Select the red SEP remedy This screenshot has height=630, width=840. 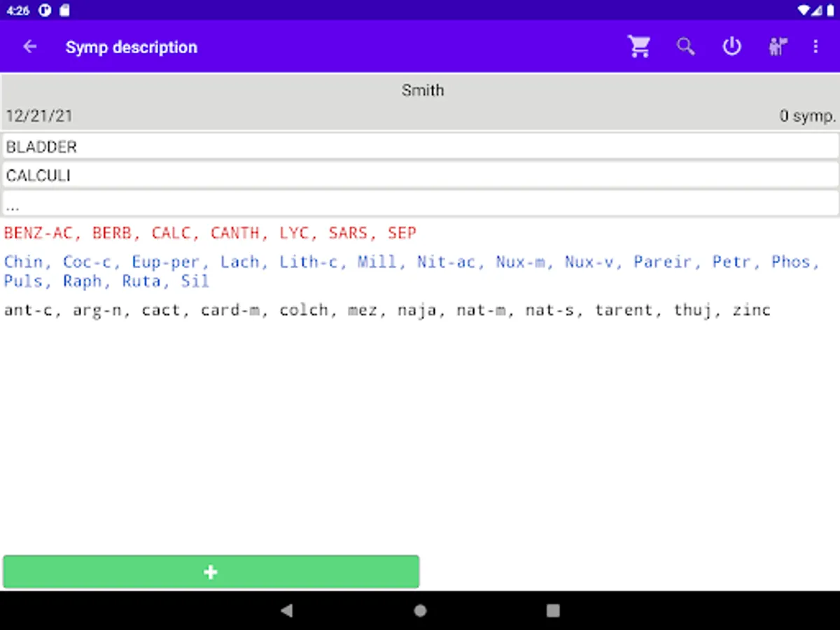tap(402, 233)
